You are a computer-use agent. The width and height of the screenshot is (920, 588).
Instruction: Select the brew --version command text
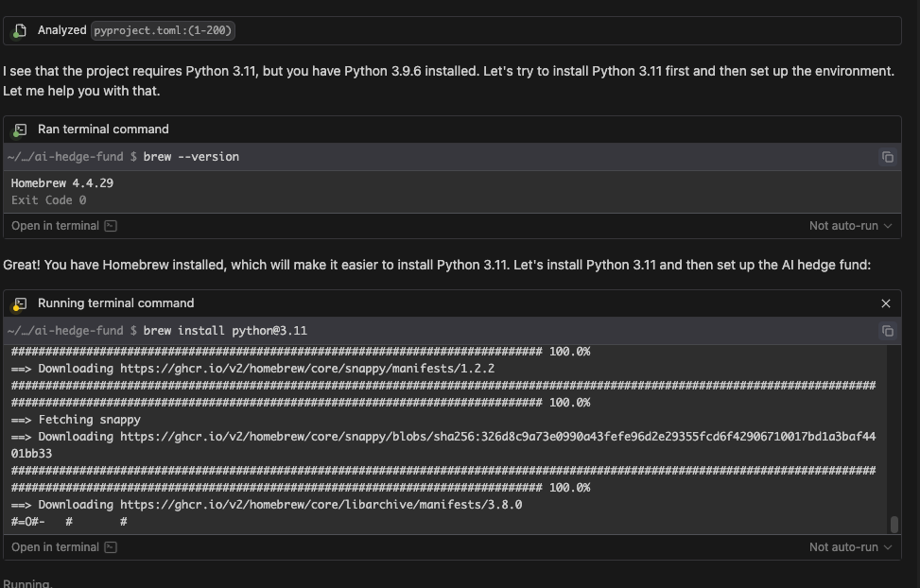point(191,157)
